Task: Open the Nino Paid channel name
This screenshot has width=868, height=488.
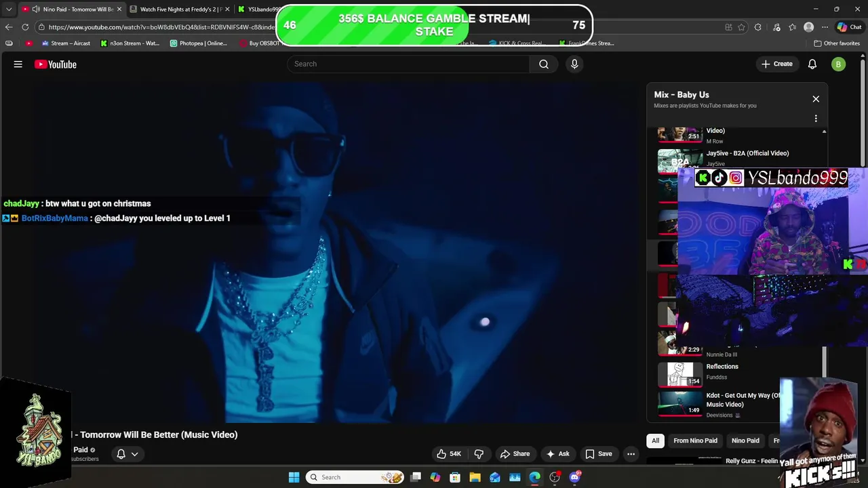Action: [x=81, y=450]
